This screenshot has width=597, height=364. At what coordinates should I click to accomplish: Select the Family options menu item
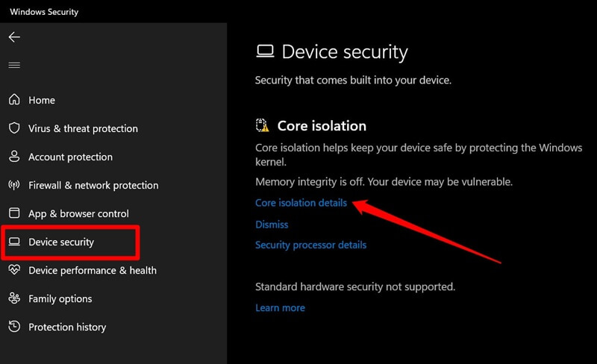[x=60, y=298]
